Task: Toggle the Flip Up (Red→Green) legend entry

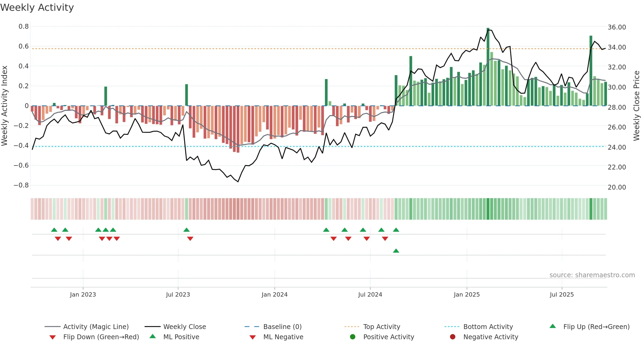Action: (x=590, y=327)
